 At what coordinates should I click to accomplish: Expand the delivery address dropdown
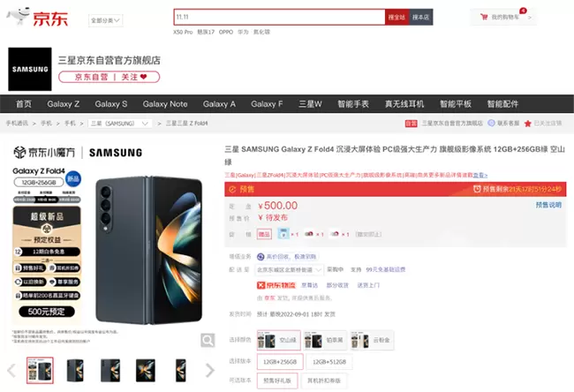[x=289, y=270]
